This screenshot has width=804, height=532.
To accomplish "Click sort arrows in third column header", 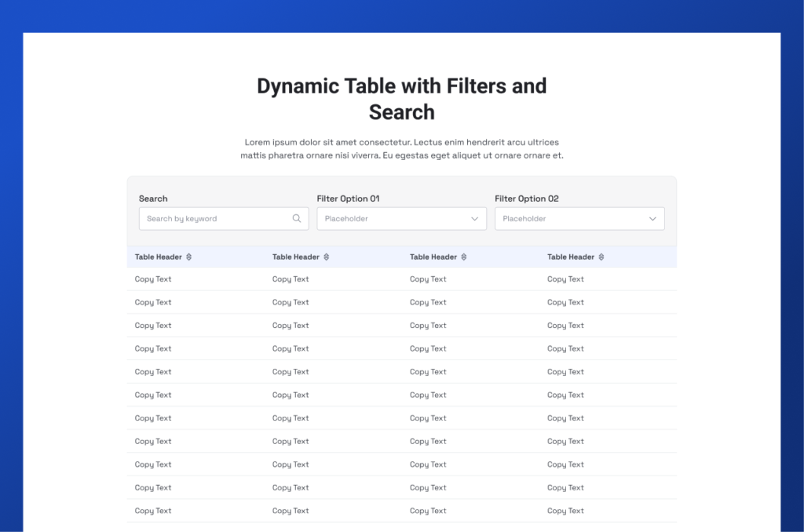I will 464,257.
